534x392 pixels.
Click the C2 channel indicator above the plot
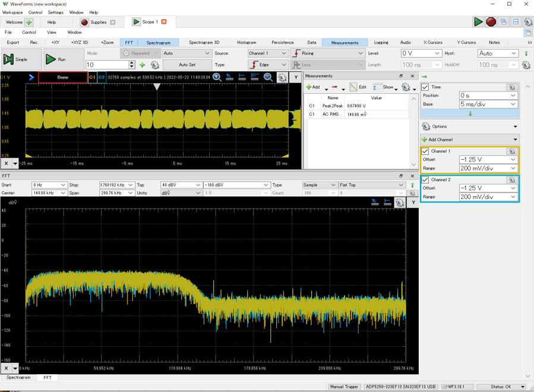(102, 77)
